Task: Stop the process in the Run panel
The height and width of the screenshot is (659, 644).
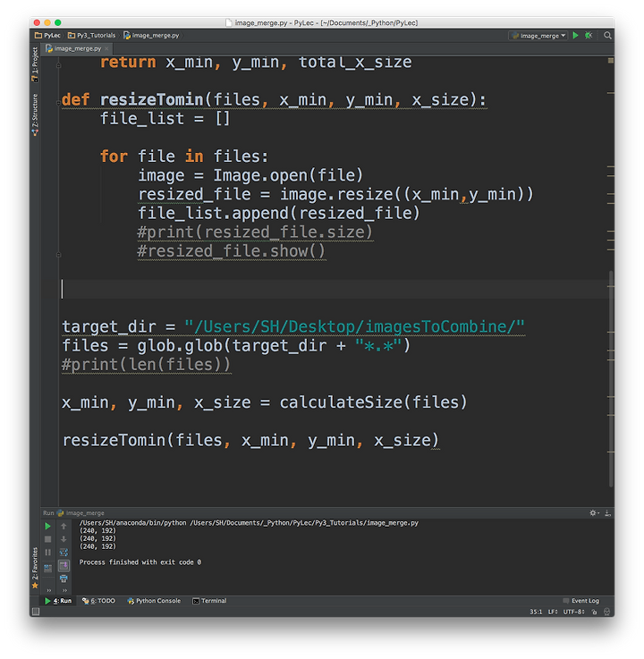Action: pos(47,539)
